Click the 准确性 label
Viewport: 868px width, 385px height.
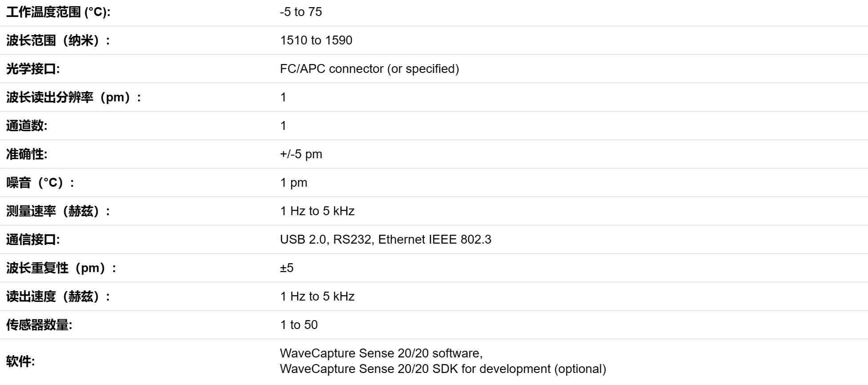click(27, 154)
